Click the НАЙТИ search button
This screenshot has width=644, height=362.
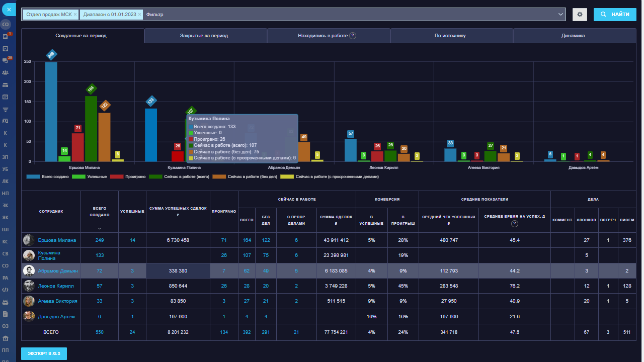coord(614,15)
